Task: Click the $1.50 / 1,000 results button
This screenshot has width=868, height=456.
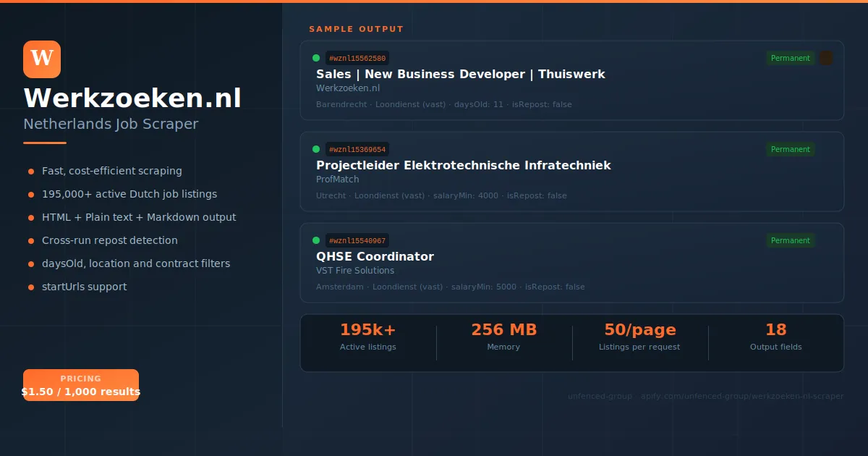Action: tap(81, 392)
